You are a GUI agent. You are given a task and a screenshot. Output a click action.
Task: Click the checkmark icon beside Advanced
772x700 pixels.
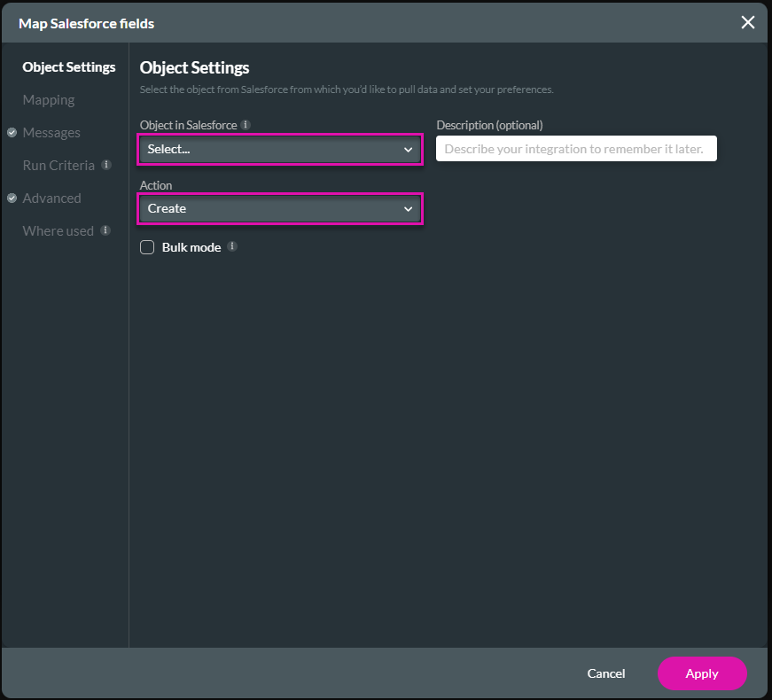pos(12,198)
